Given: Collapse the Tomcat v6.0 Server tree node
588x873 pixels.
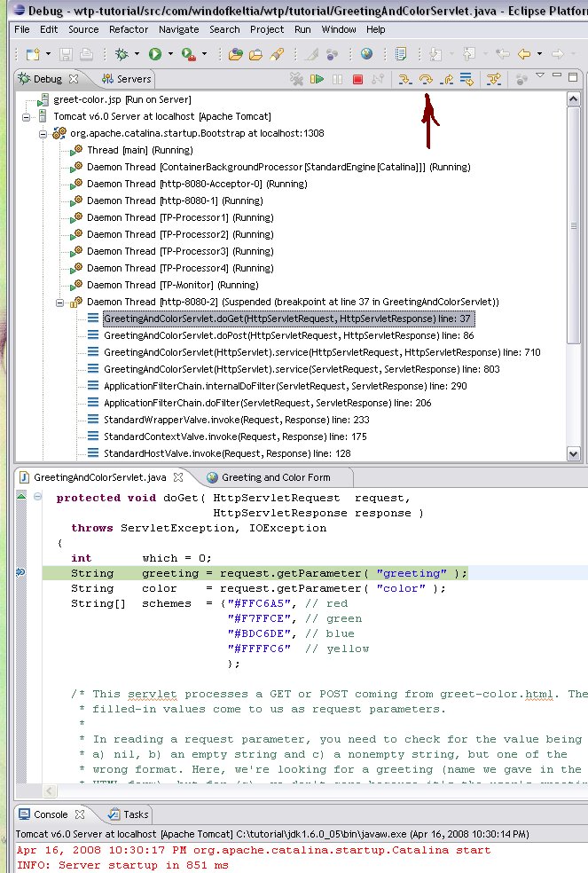Looking at the screenshot, I should pyautogui.click(x=27, y=117).
